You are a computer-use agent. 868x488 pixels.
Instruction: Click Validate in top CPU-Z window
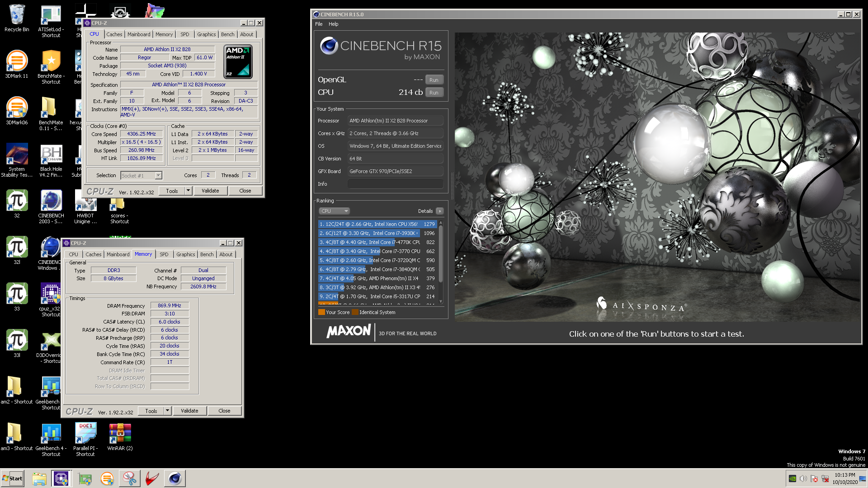pyautogui.click(x=210, y=191)
